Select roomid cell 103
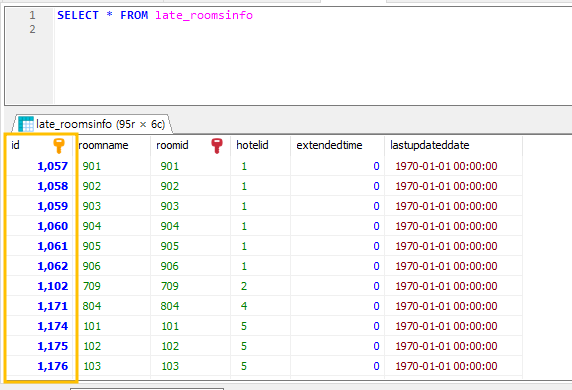 click(190, 366)
